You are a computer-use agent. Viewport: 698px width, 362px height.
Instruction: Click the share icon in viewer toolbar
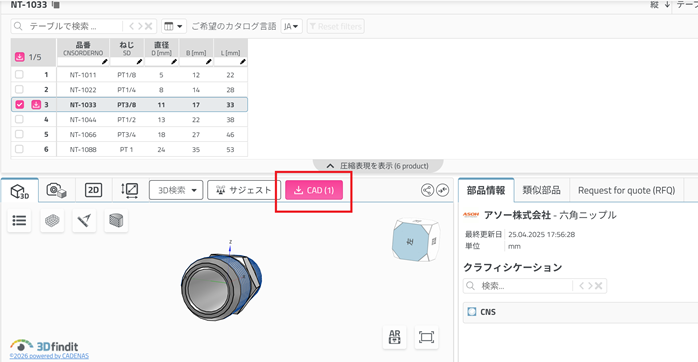click(x=427, y=190)
